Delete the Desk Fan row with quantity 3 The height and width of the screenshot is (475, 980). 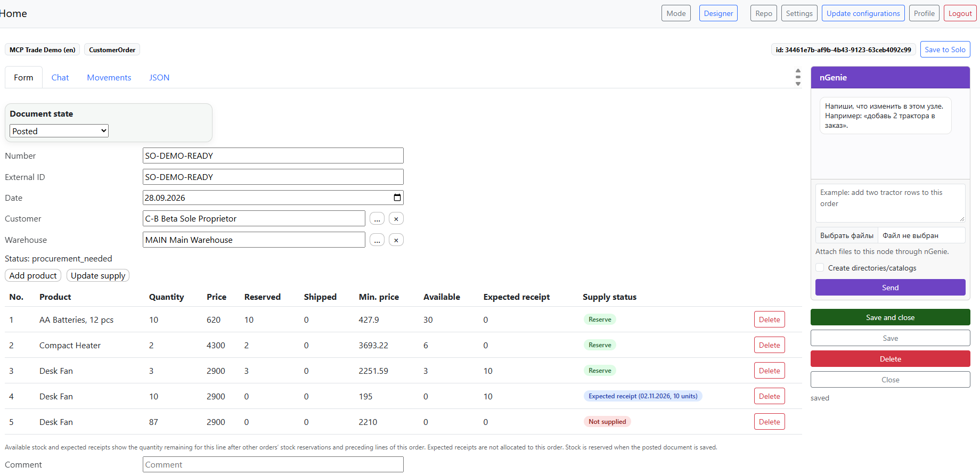tap(770, 371)
